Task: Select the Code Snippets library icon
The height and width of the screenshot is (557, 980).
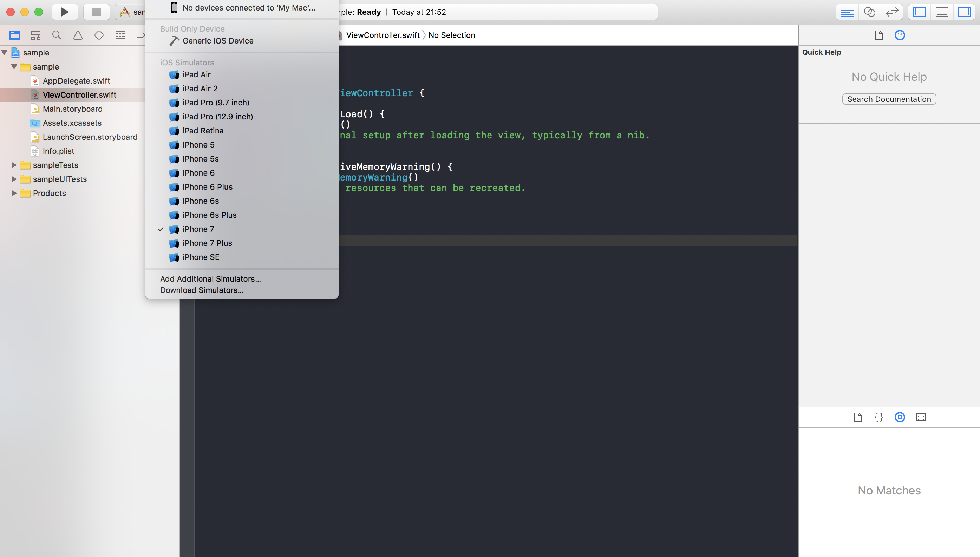Action: click(878, 417)
